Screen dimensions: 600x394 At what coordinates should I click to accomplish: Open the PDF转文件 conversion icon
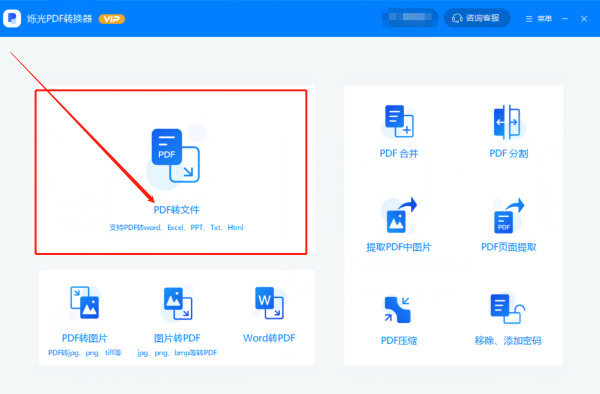point(176,156)
